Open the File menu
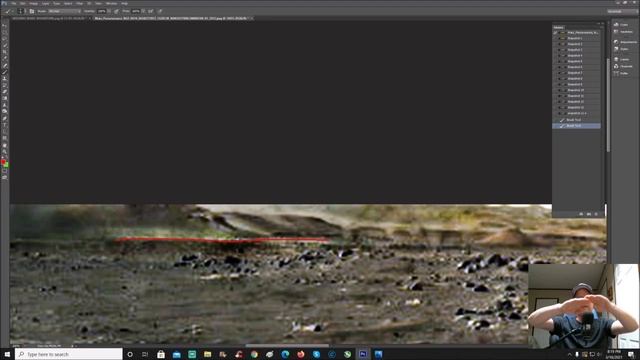The height and width of the screenshot is (360, 640). [x=13, y=3]
